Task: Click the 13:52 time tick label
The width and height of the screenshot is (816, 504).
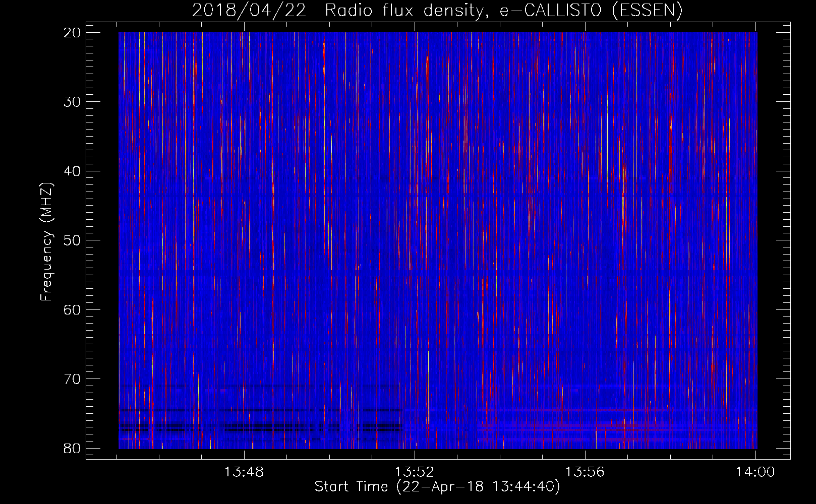Action: (415, 472)
